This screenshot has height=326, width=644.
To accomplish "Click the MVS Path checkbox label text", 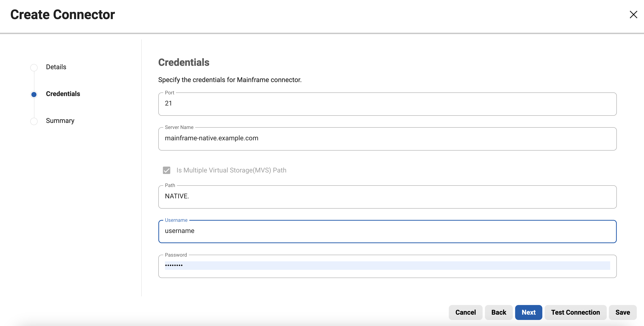I will coord(231,170).
